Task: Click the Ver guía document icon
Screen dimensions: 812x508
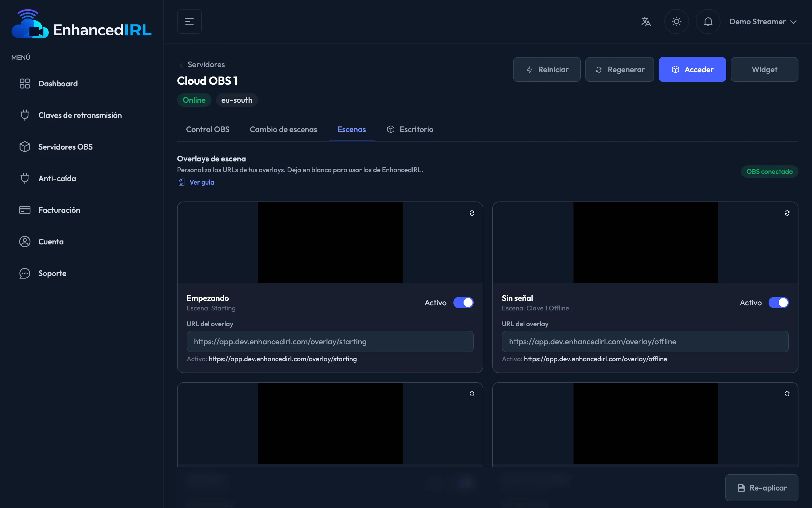Action: pyautogui.click(x=182, y=182)
